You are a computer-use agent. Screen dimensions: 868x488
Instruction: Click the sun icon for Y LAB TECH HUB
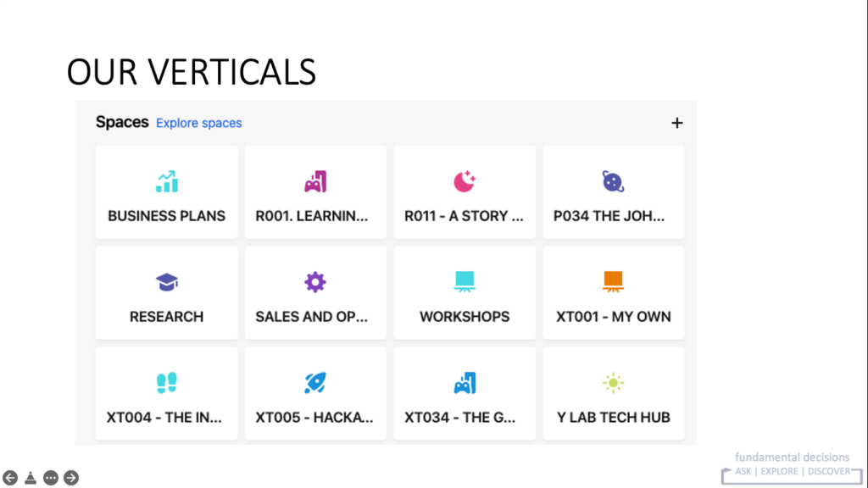(613, 383)
